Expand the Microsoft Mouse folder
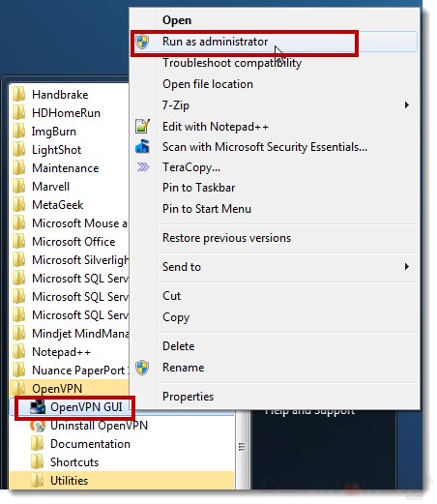 [x=70, y=223]
